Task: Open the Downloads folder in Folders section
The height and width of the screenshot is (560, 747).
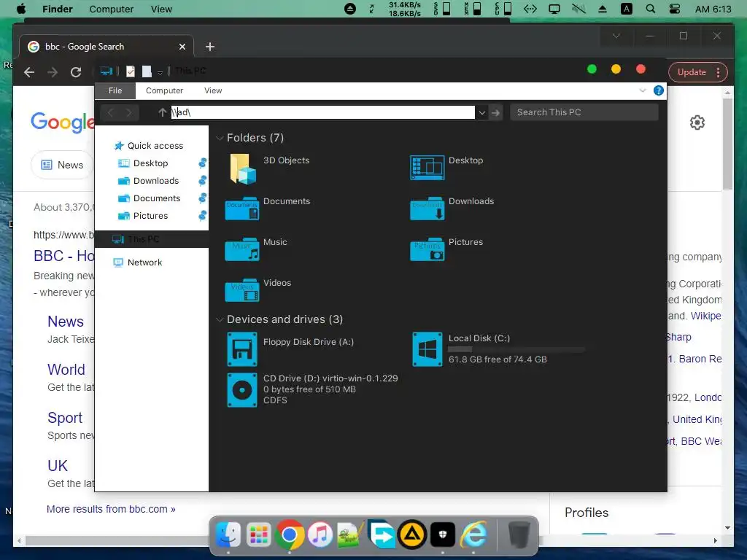Action: click(427, 209)
